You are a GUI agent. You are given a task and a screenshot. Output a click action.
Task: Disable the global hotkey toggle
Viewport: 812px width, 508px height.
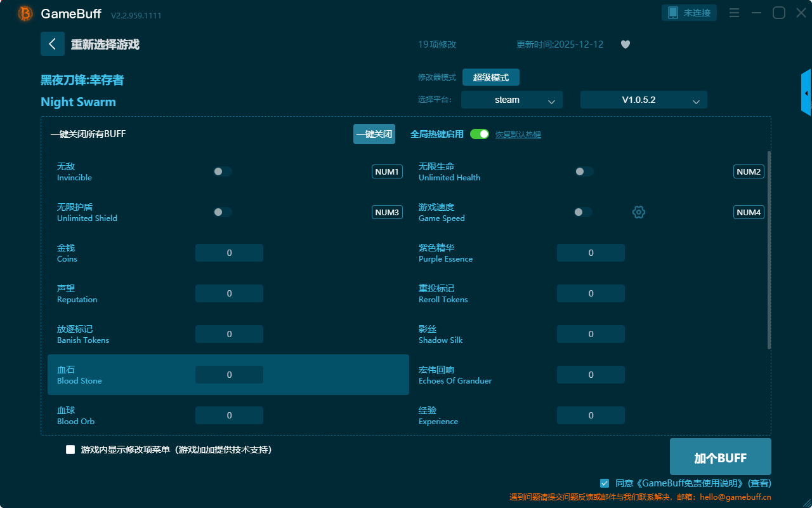pos(480,134)
